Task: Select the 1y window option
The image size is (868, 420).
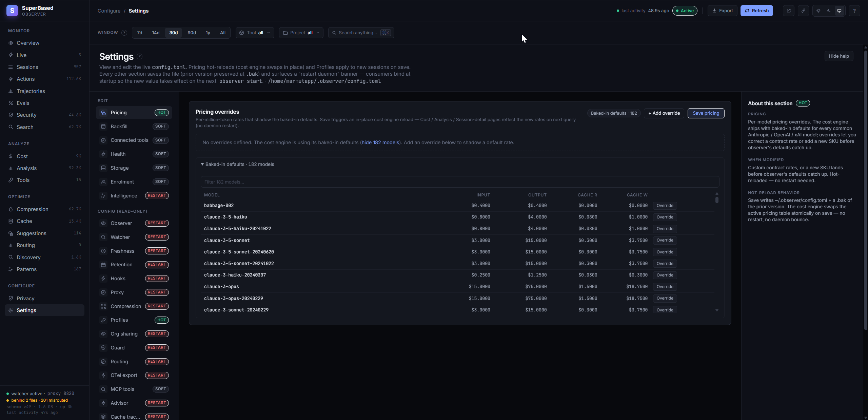Action: (x=208, y=33)
